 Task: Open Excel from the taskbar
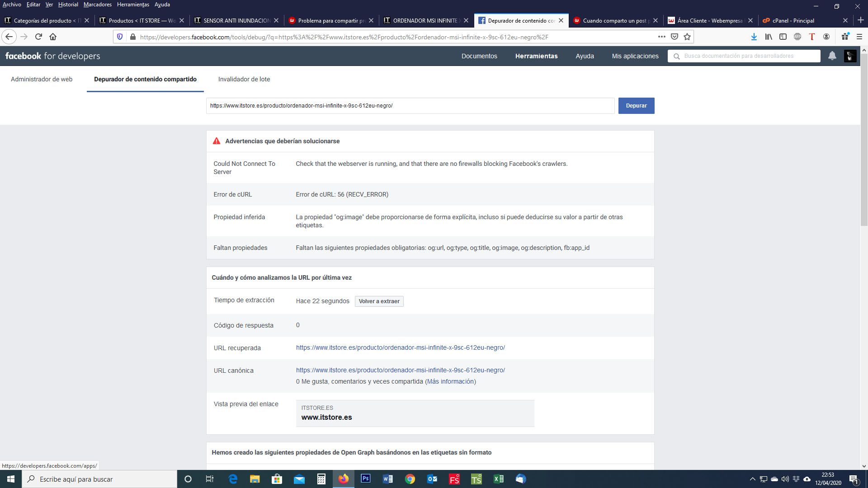click(x=499, y=479)
